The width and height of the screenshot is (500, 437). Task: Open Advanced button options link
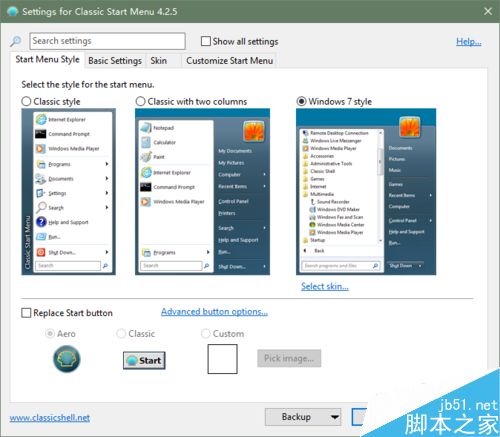point(214,312)
